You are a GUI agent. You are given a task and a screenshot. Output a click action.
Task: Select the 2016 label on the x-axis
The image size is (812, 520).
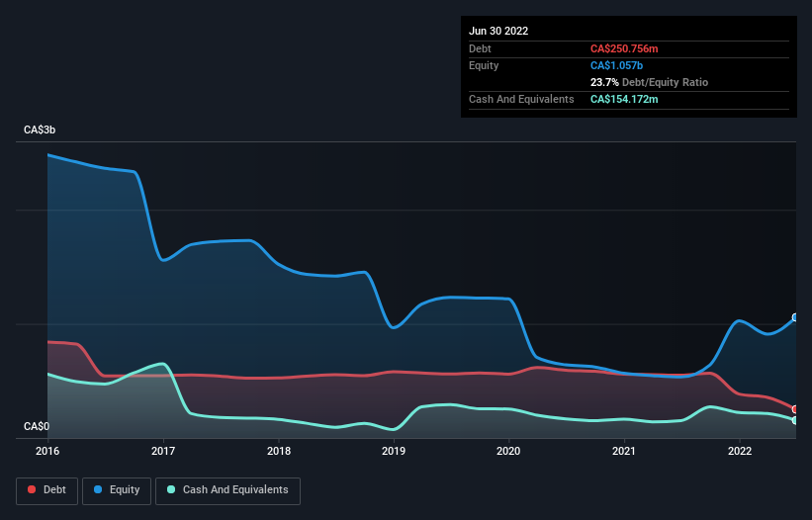47,451
